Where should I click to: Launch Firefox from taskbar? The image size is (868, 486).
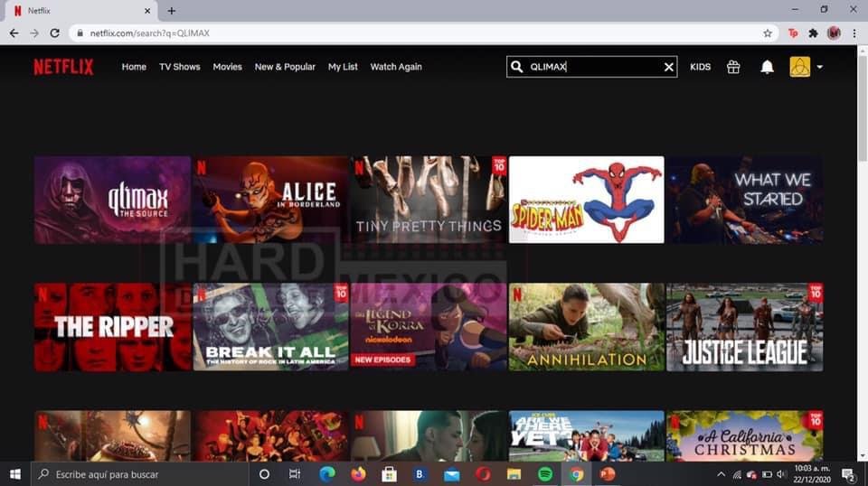pos(358,474)
